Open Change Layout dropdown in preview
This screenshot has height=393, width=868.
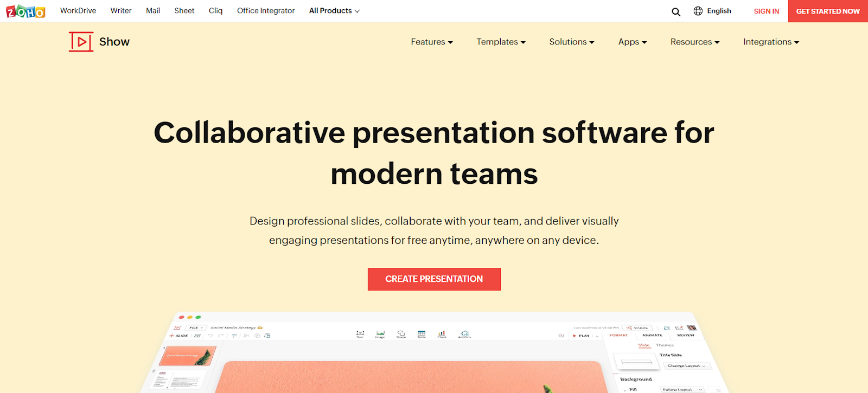click(686, 366)
